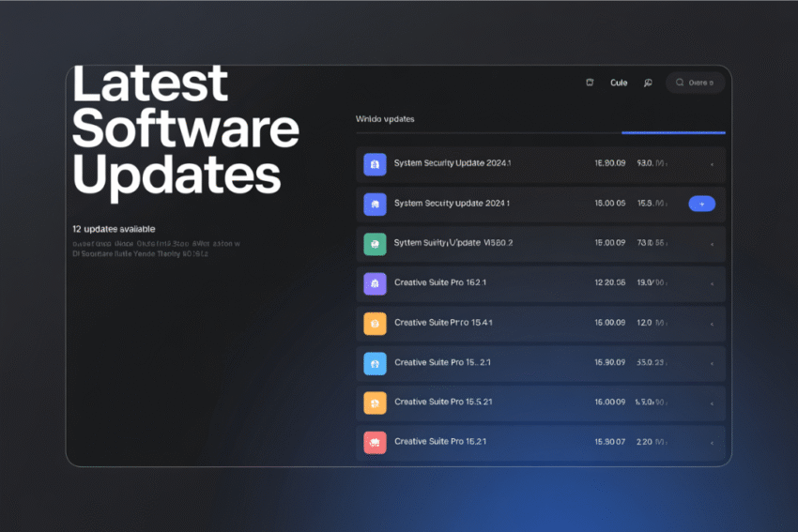Click the '12.0' size of Creative Suite Prro 15.4.1
The image size is (798, 532).
(644, 323)
